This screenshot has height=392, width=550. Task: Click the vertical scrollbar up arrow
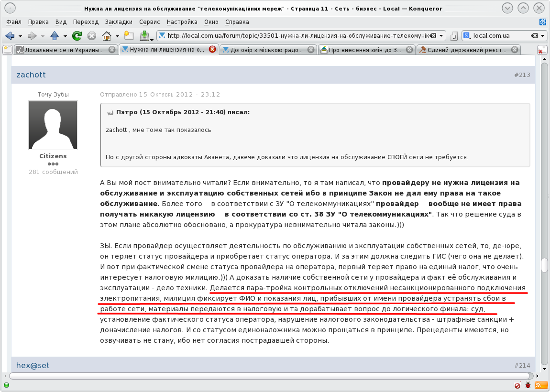click(544, 59)
